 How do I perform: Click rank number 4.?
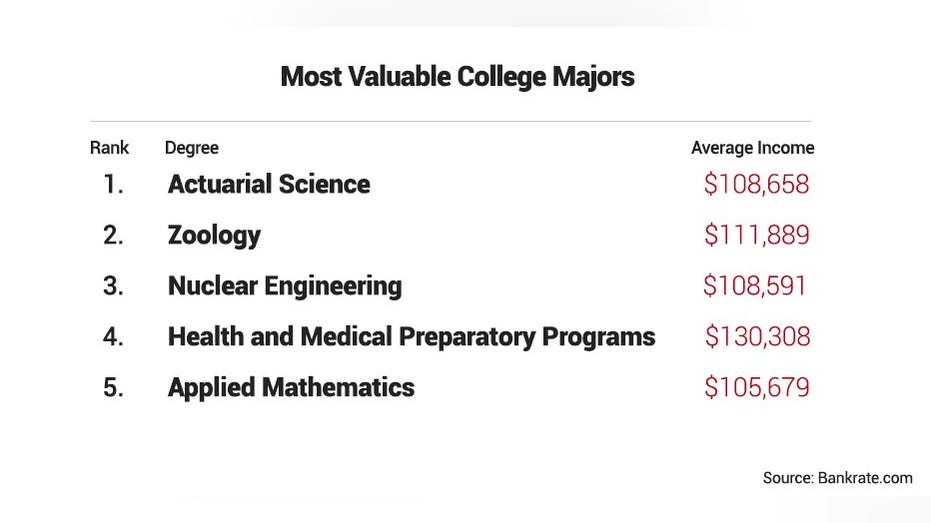(113, 337)
